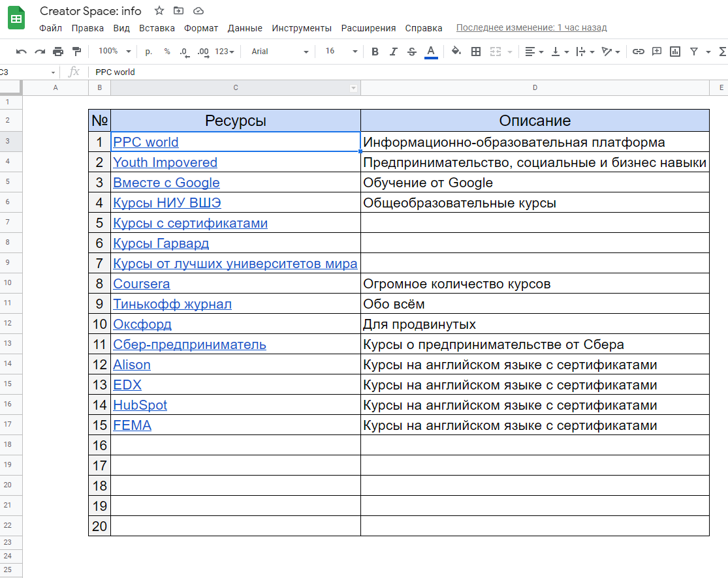This screenshot has height=578, width=728.
Task: Open the Инструменты menu
Action: coord(302,28)
